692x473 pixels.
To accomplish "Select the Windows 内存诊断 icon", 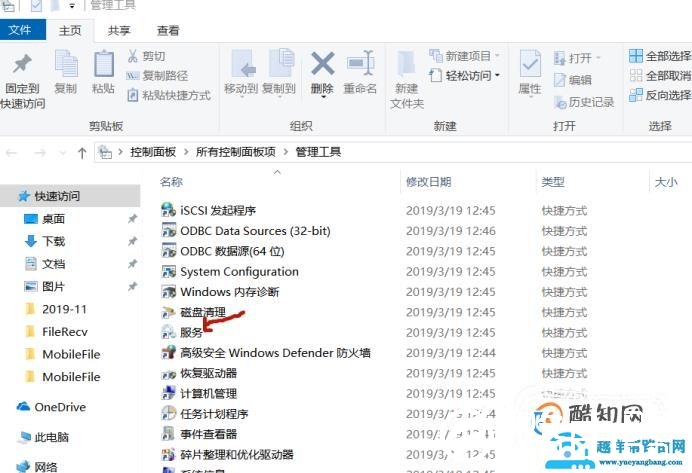I will (169, 292).
